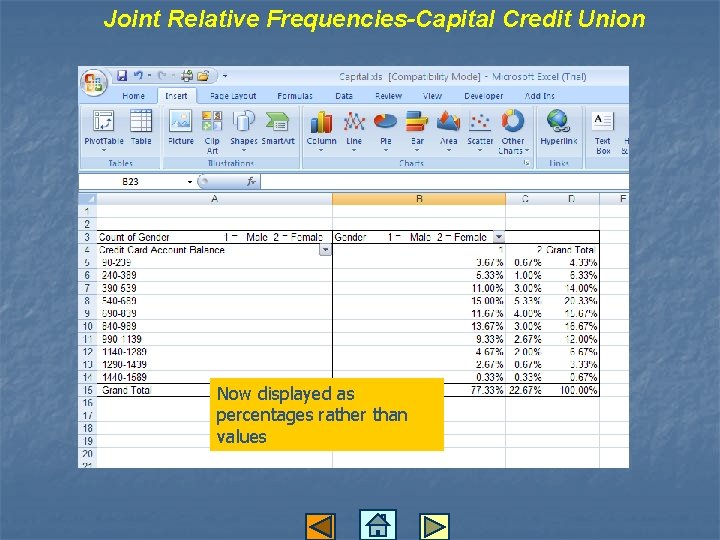720x540 pixels.
Task: Advance to next slide with green arrow
Action: (434, 526)
